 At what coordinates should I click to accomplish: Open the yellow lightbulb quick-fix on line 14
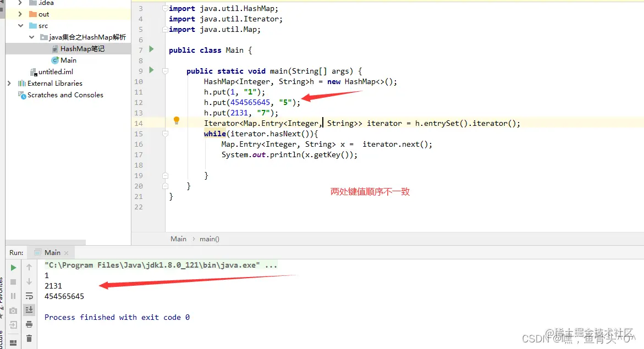tap(177, 120)
